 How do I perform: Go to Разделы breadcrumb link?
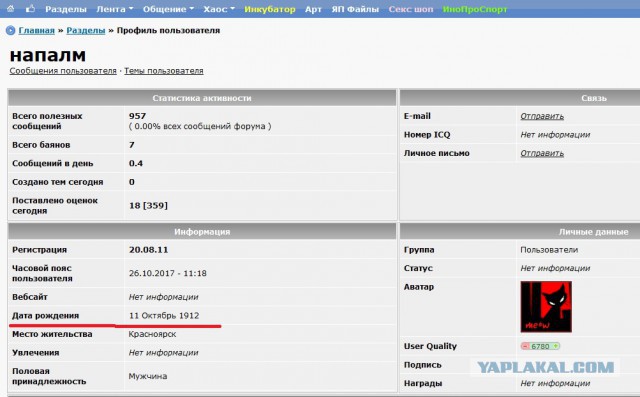(x=86, y=31)
